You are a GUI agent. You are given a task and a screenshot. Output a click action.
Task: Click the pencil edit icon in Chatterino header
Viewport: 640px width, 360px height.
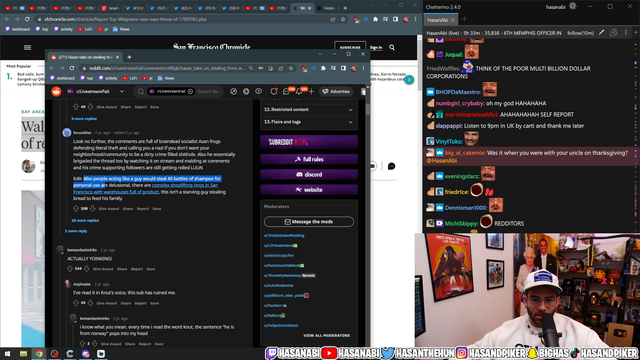(x=601, y=33)
